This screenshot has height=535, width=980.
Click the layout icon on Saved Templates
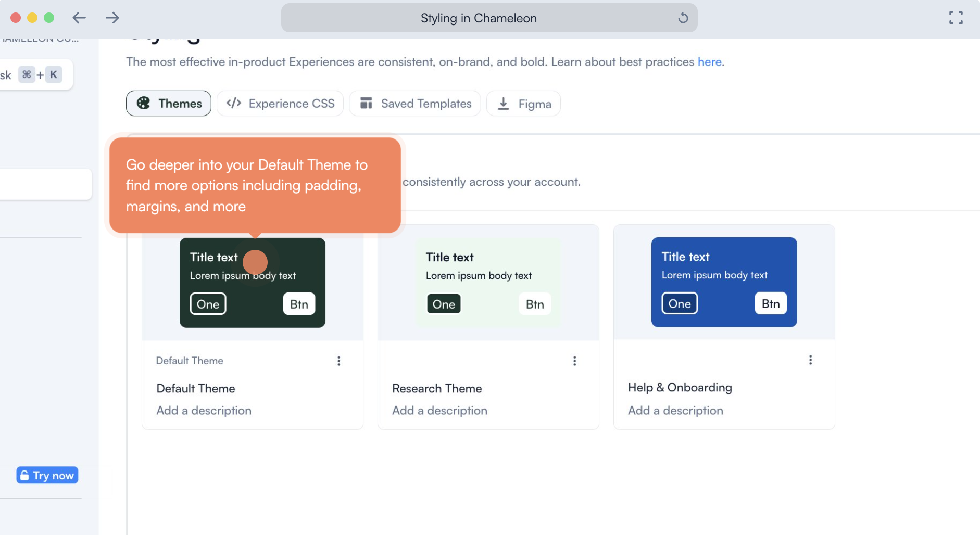click(x=367, y=103)
